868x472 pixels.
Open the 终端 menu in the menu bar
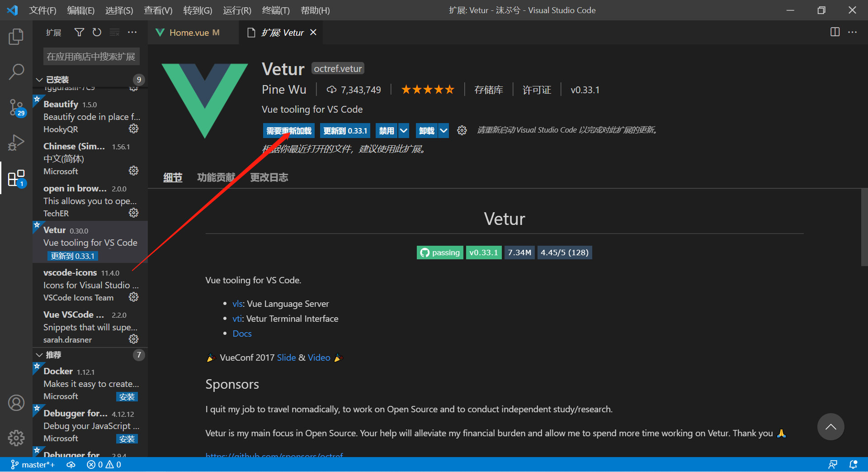tap(275, 10)
